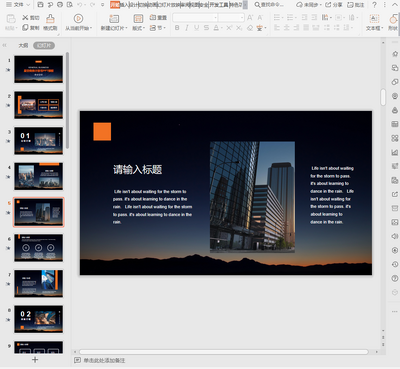Click the star icon in right sidebar

395,54
